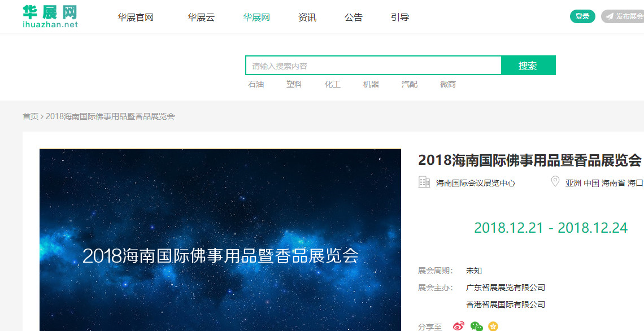Click the Weibo share icon
644x331 pixels.
click(x=459, y=326)
